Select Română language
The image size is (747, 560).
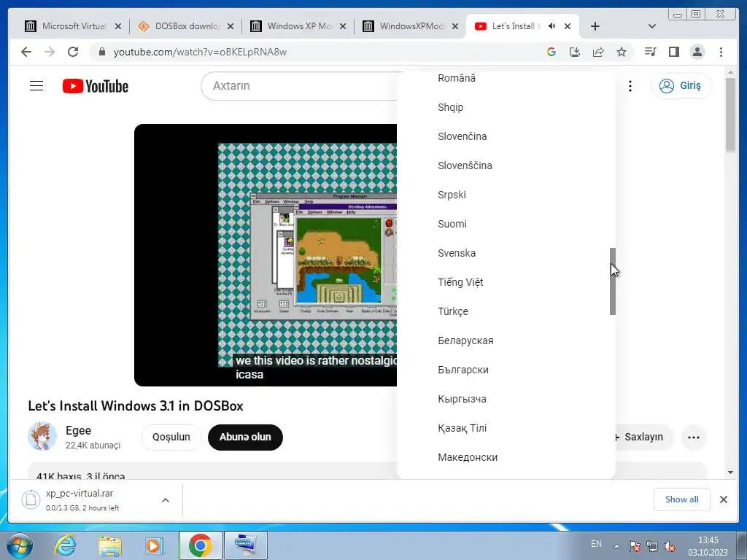point(506,78)
